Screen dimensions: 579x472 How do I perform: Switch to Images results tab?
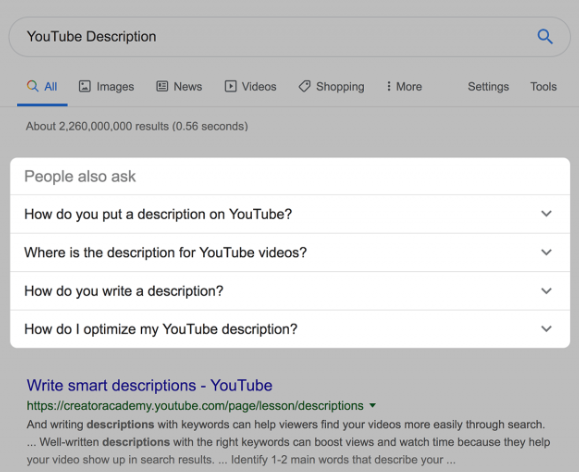[106, 87]
